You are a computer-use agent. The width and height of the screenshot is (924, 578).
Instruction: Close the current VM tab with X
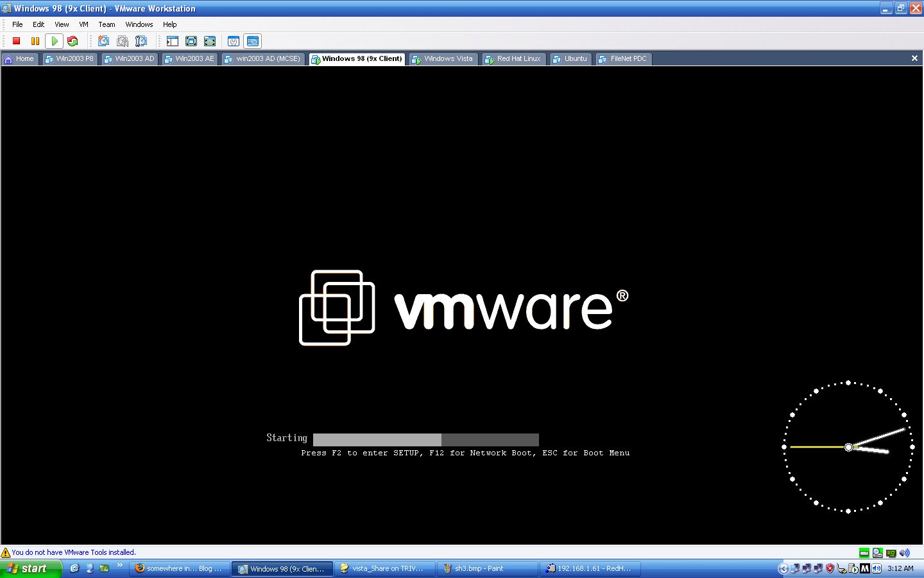914,58
